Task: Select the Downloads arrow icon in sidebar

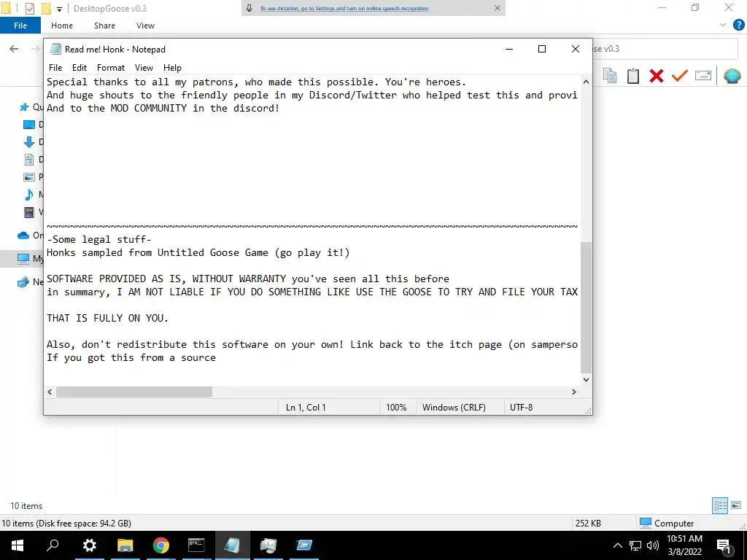Action: click(29, 142)
